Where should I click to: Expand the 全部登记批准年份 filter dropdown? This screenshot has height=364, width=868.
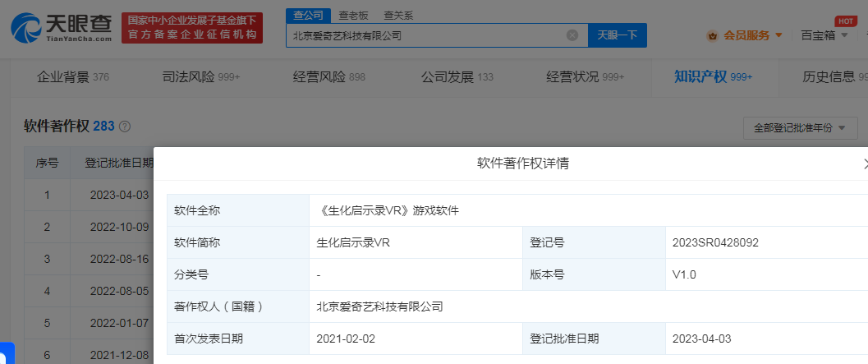coord(801,128)
